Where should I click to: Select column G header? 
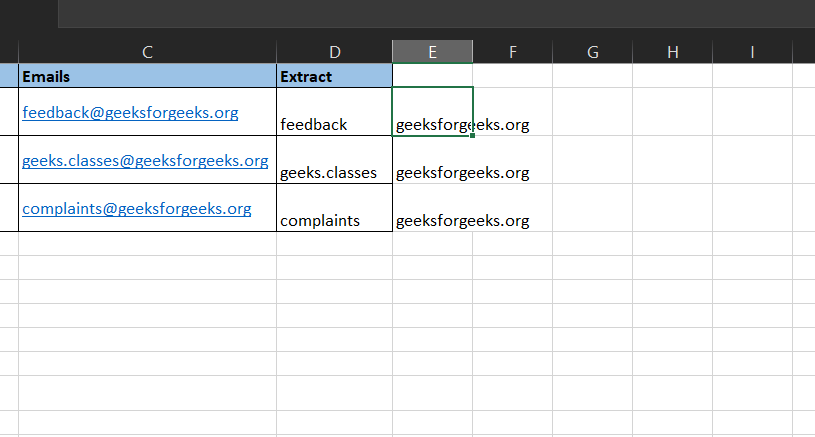coord(593,52)
